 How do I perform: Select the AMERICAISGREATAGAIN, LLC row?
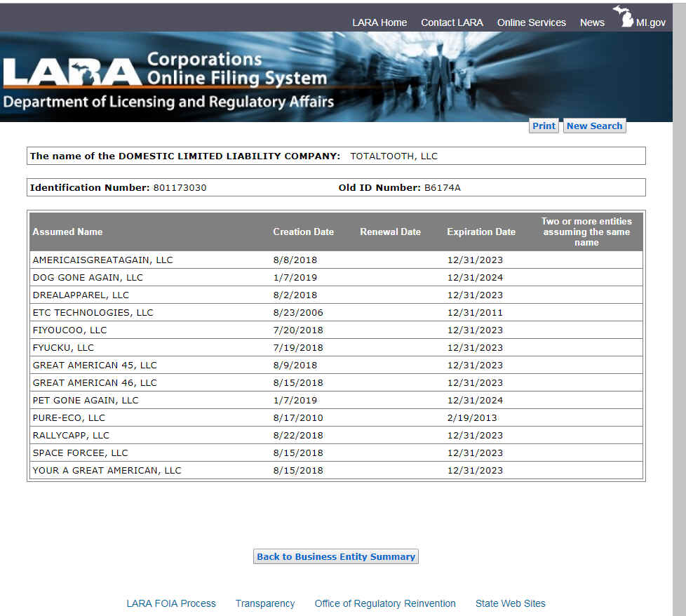(x=102, y=260)
